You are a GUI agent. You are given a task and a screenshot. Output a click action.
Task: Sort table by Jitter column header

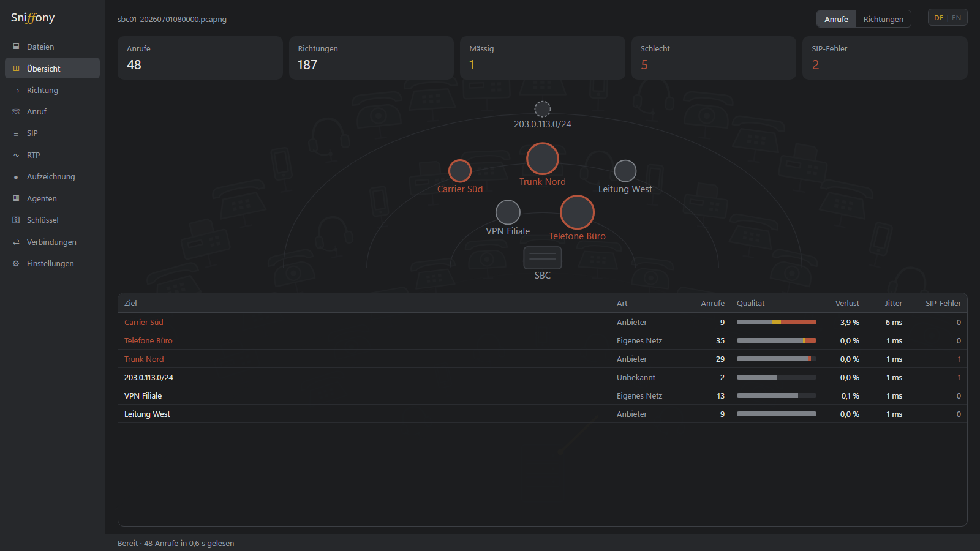(893, 303)
